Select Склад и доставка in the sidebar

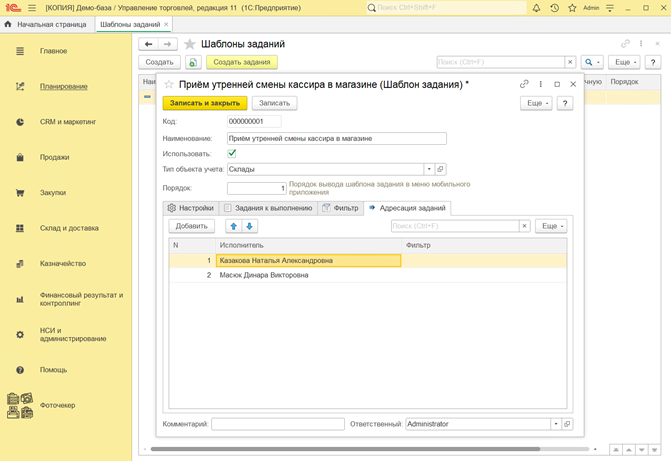[x=69, y=228]
